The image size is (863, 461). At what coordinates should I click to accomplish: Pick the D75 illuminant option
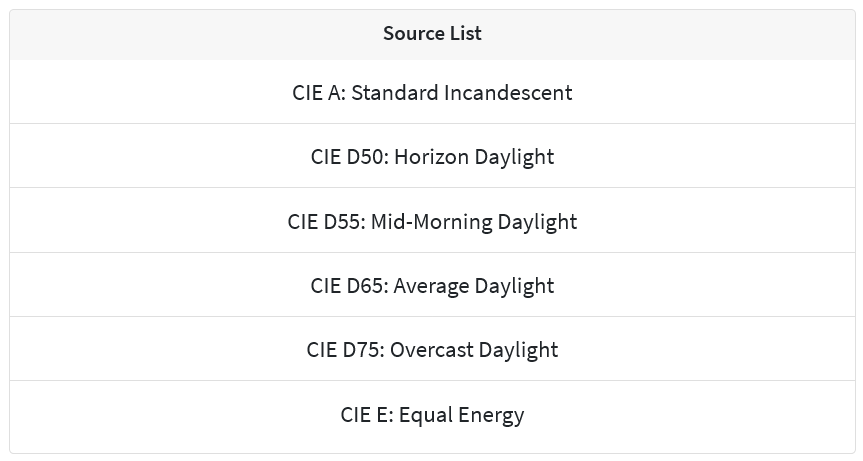pos(432,350)
